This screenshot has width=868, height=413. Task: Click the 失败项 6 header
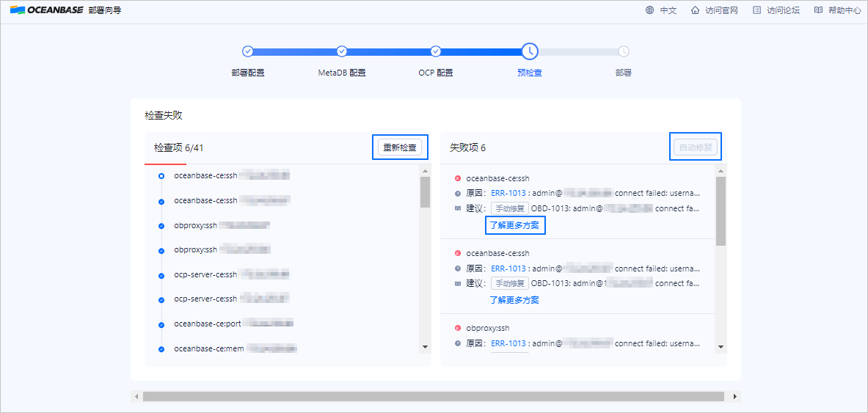[x=468, y=148]
